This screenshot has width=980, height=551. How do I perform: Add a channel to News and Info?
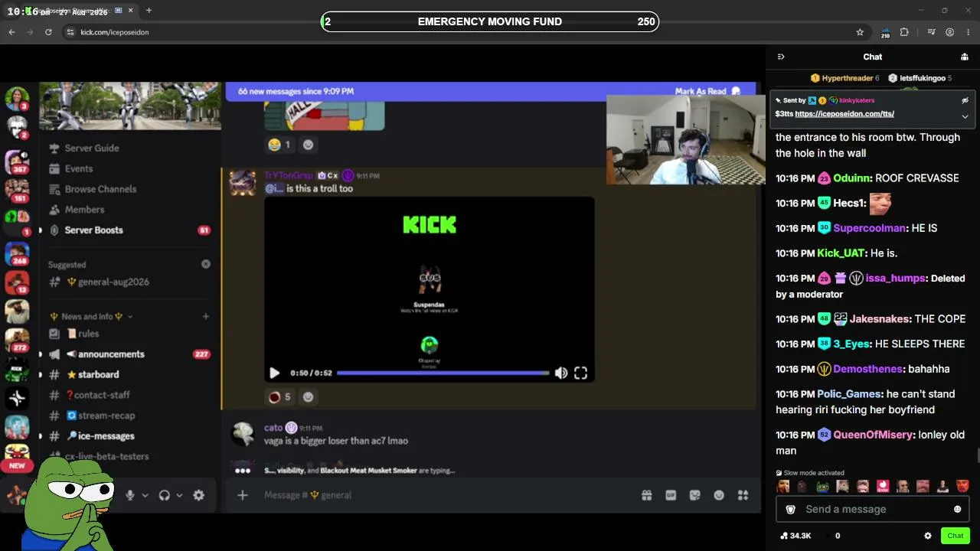[x=206, y=316]
